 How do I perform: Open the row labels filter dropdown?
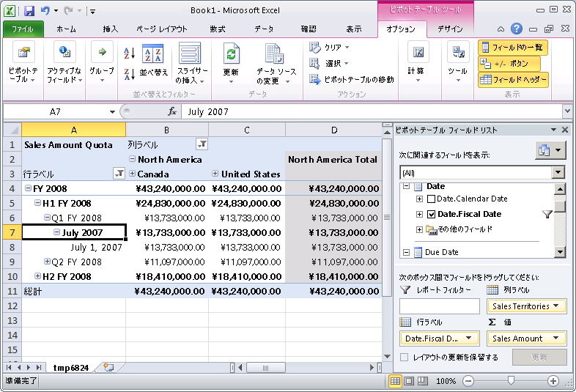[x=119, y=174]
